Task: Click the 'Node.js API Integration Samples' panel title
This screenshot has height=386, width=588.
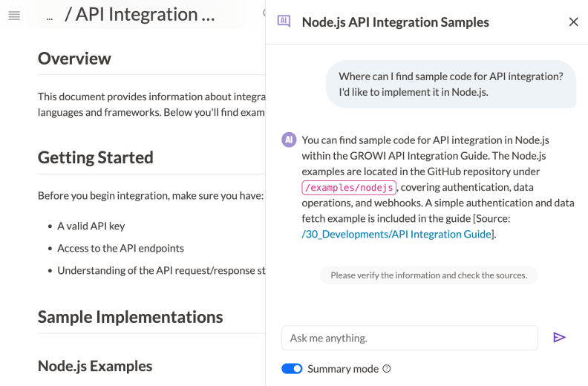Action: coord(395,22)
